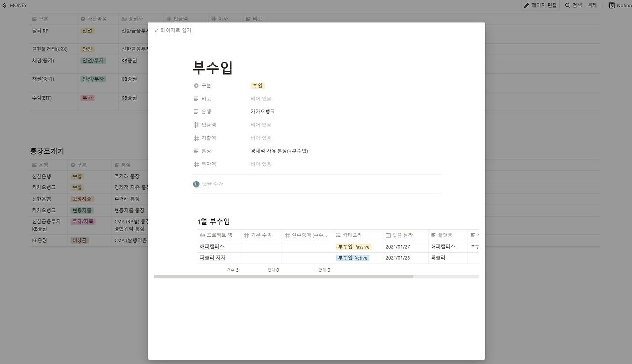Click the 프로젝트 명 column header
The image size is (632, 364).
click(219, 235)
